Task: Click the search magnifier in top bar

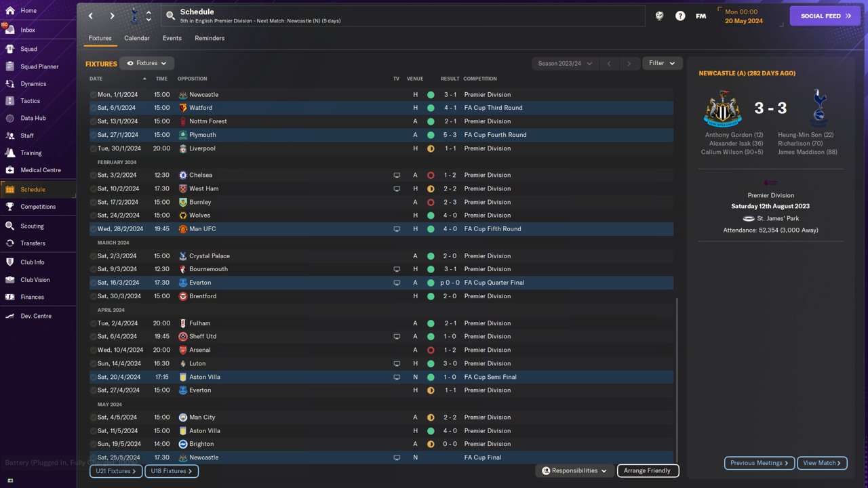Action: tap(170, 16)
